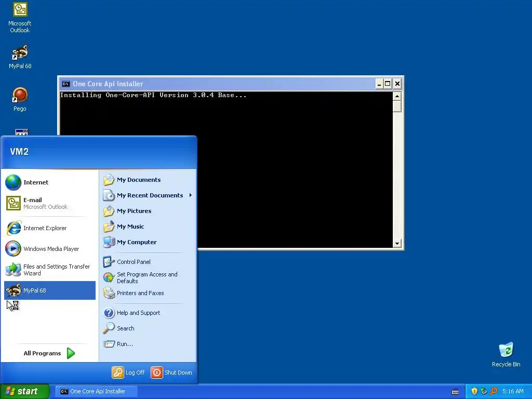Viewport: 532px width, 399px height.
Task: Click the installer console scrollbar down arrow
Action: pyautogui.click(x=397, y=243)
